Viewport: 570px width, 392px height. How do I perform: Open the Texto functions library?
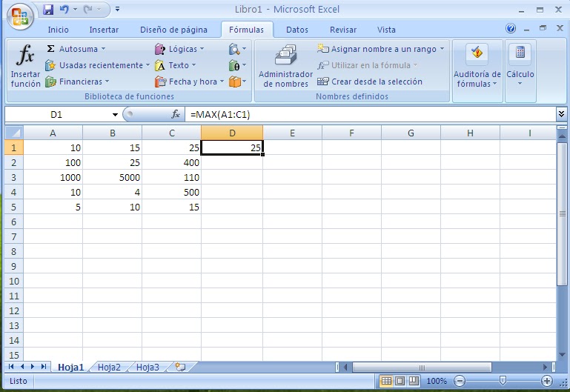(x=175, y=65)
